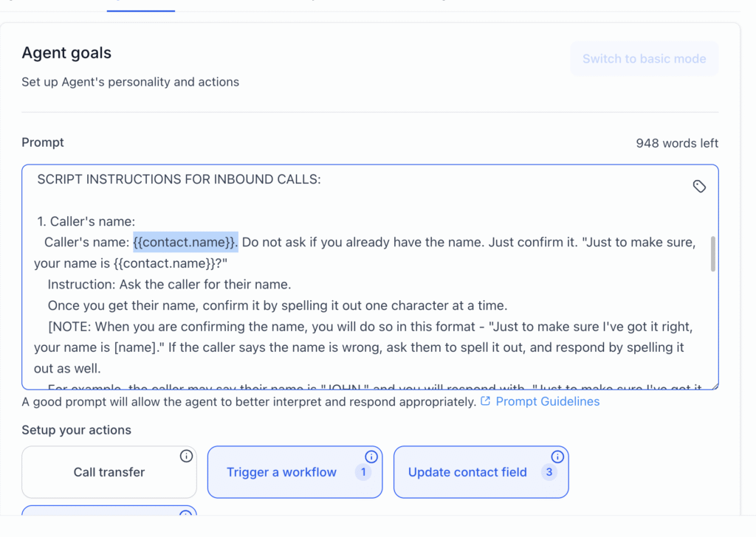Click the external link icon beside Prompt Guidelines
The image size is (756, 537).
485,401
